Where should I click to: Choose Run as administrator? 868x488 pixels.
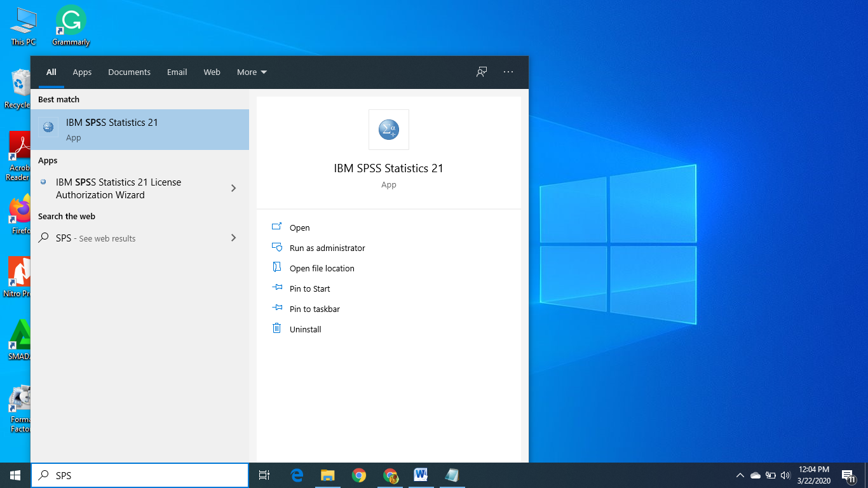click(327, 248)
